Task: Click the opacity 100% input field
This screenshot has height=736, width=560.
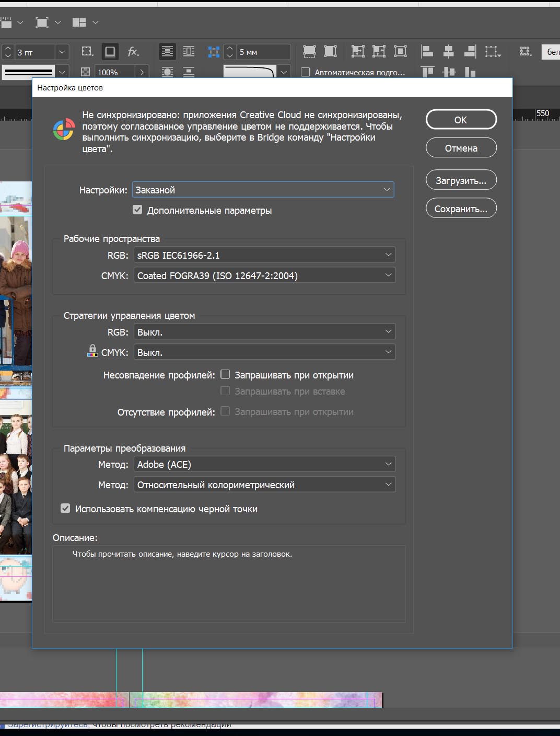Action: 114,72
